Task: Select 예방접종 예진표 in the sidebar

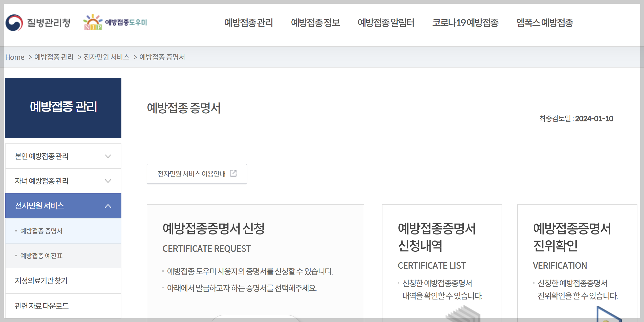Action: (42, 256)
